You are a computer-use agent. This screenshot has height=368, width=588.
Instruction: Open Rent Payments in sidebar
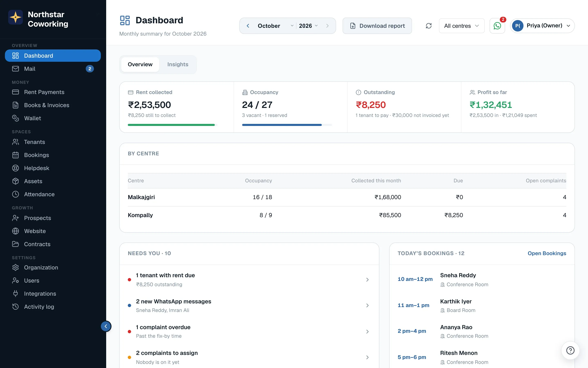click(53, 92)
